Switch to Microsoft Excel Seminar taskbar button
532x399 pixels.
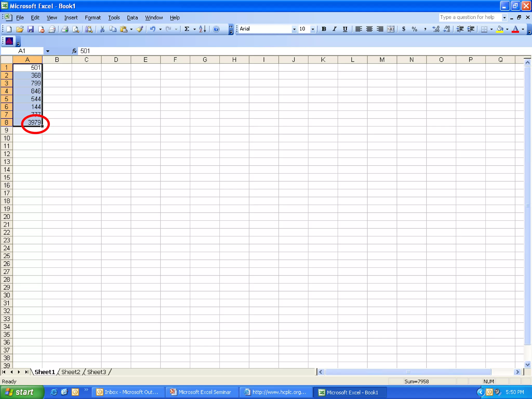pos(202,392)
